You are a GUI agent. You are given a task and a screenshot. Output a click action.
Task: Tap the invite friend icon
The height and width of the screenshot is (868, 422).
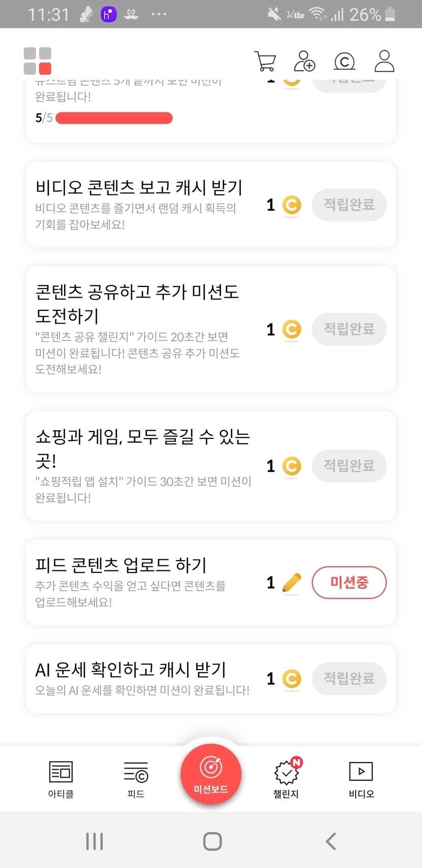click(305, 61)
